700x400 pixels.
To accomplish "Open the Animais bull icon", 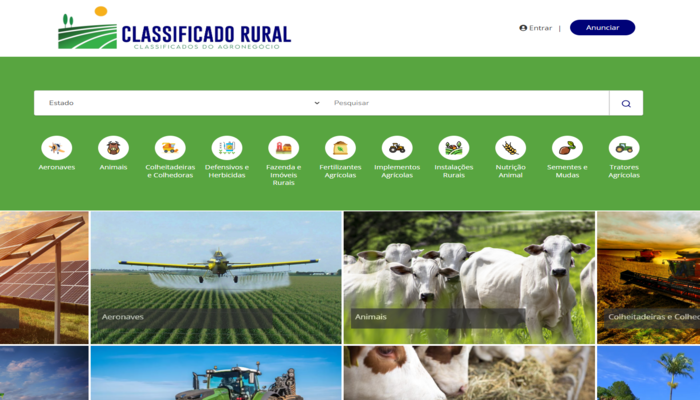I will tap(113, 148).
